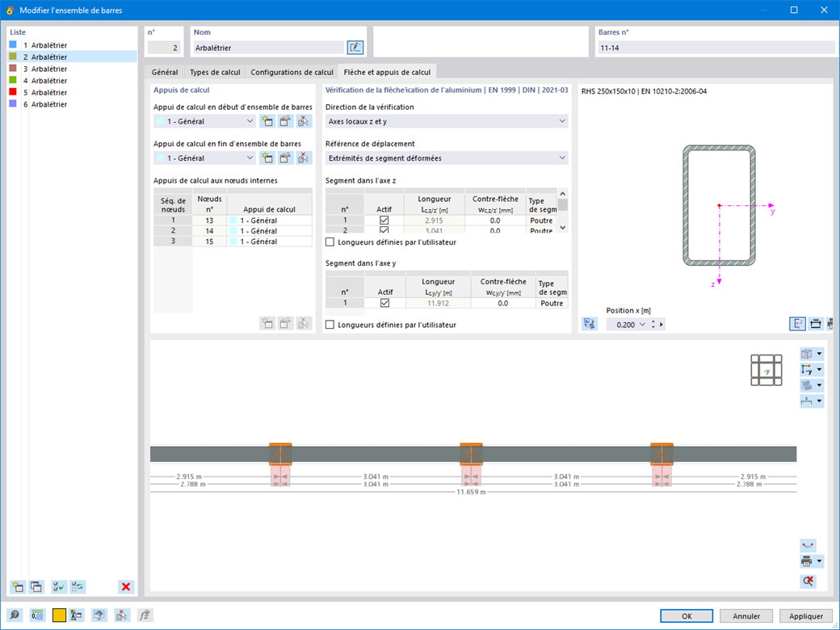This screenshot has width=840, height=630.
Task: Select list item 3 Arbalétrier
Action: coord(73,69)
